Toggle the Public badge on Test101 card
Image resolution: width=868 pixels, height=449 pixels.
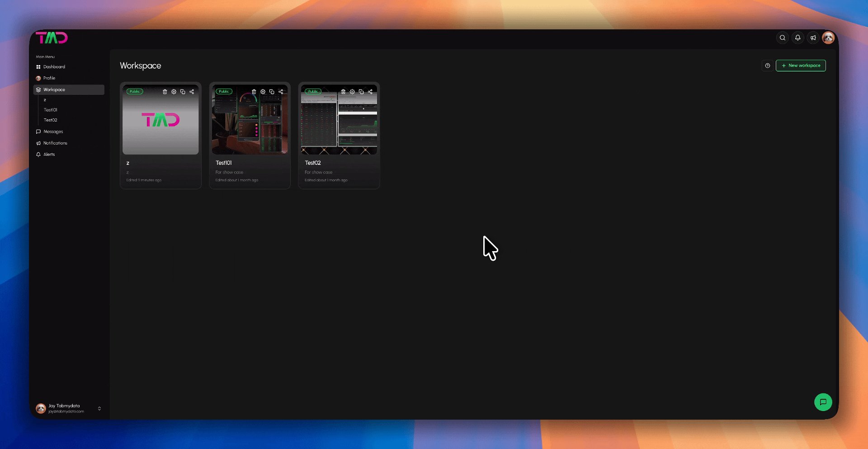[224, 91]
